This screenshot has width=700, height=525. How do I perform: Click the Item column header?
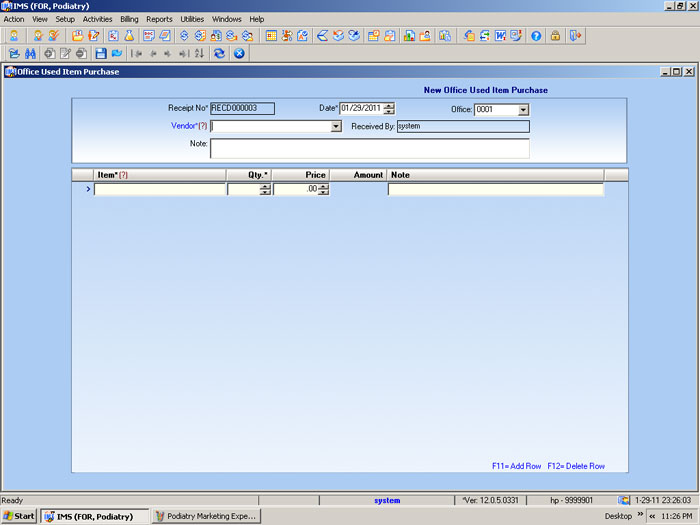pos(160,175)
